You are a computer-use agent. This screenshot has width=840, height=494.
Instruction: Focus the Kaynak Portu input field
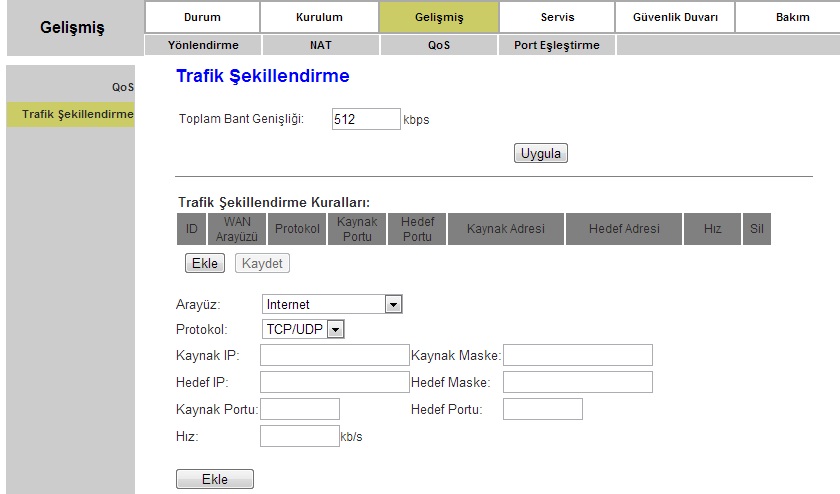tap(300, 409)
